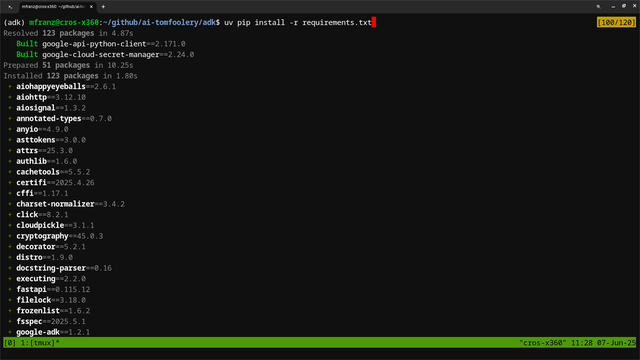Image resolution: width=640 pixels, height=360 pixels.
Task: Click the fastapi==0.115.12 line
Action: pyautogui.click(x=49, y=289)
